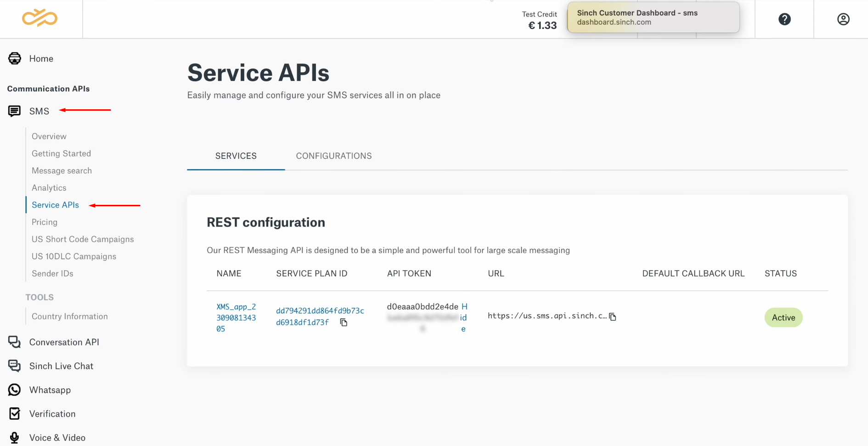Open Getting Started page

pyautogui.click(x=61, y=153)
